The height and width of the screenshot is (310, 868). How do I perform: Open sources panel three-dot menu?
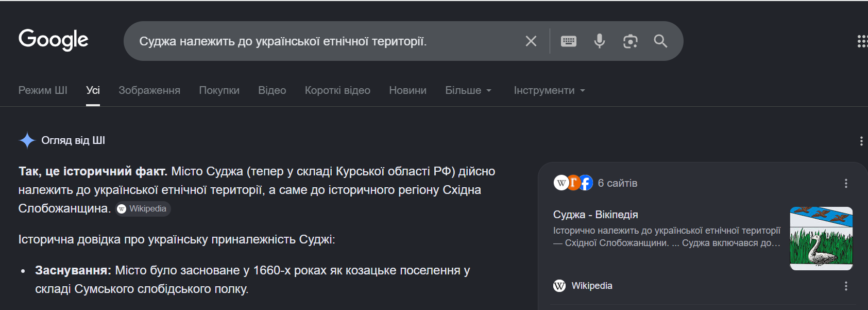click(x=846, y=183)
